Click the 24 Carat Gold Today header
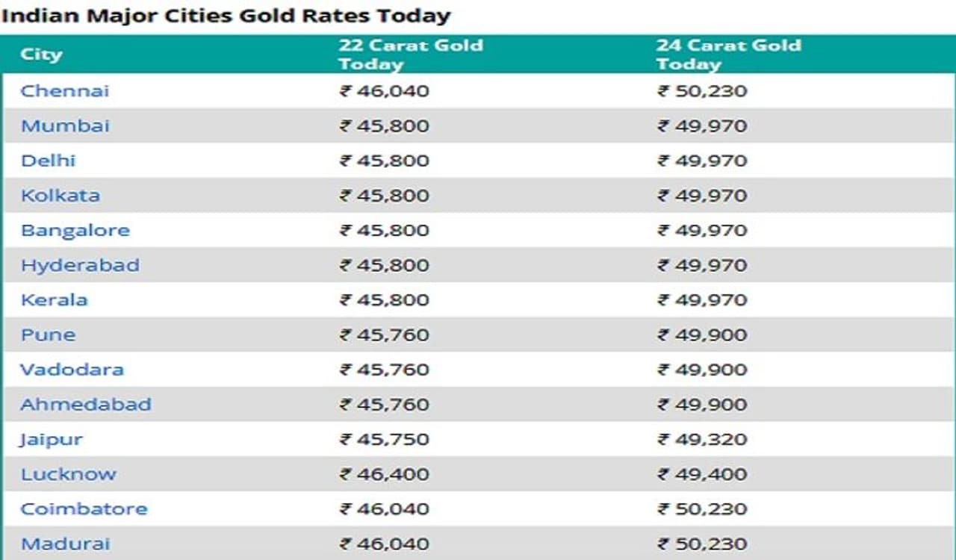956x560 pixels. click(x=728, y=55)
